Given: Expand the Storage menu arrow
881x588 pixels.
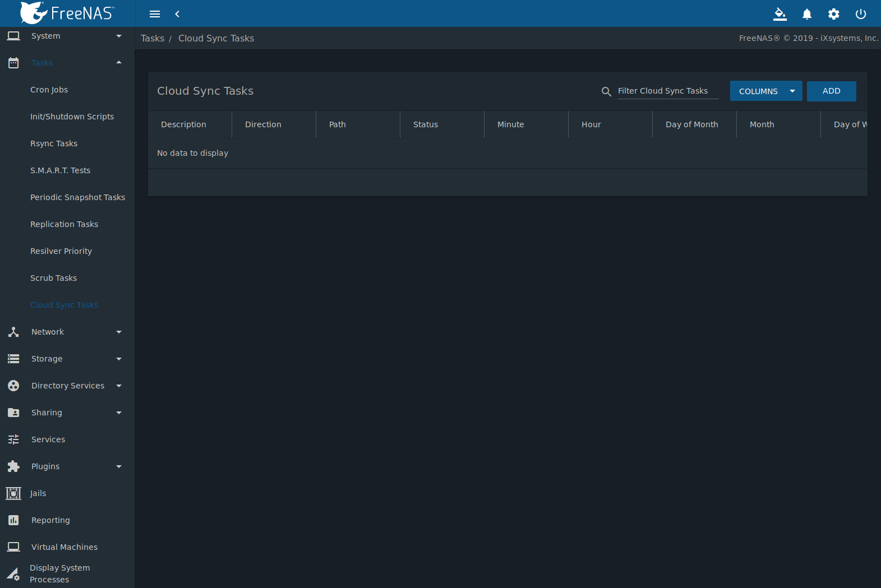Looking at the screenshot, I should [x=119, y=359].
